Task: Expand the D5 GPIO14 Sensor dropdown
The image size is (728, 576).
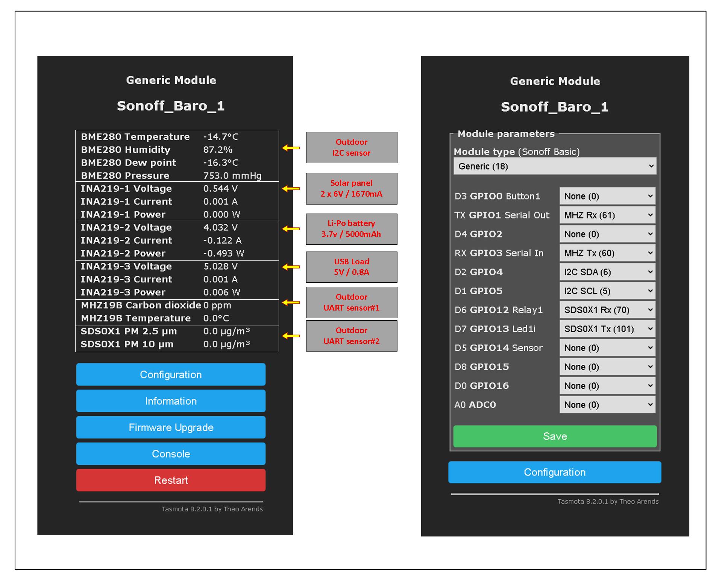Action: coord(607,348)
